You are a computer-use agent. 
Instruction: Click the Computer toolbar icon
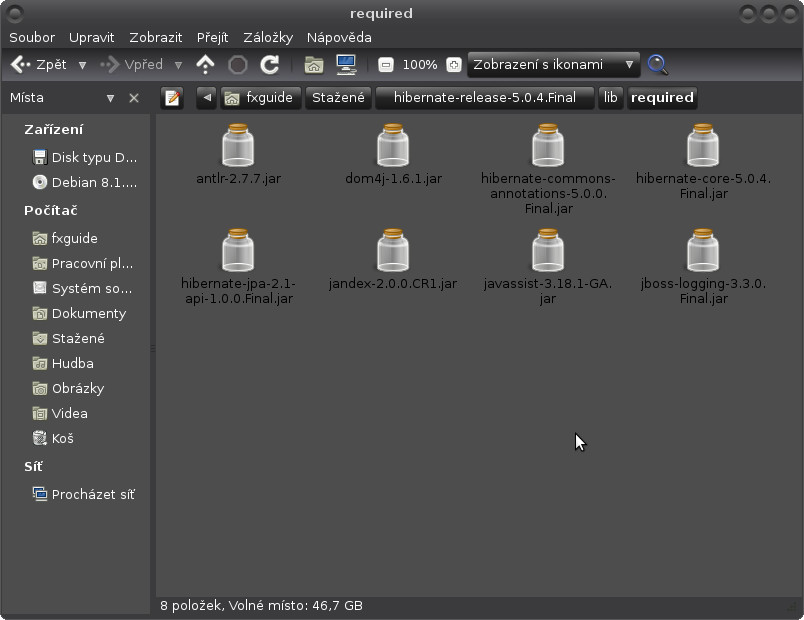click(346, 65)
